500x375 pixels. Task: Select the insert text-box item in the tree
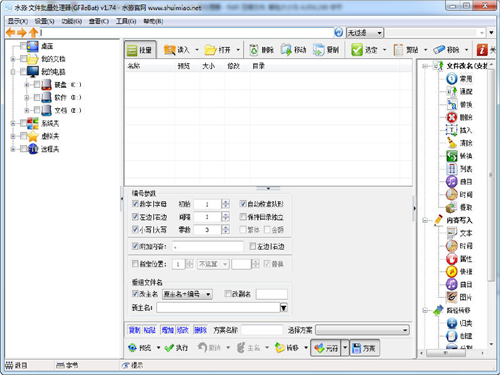(x=452, y=130)
